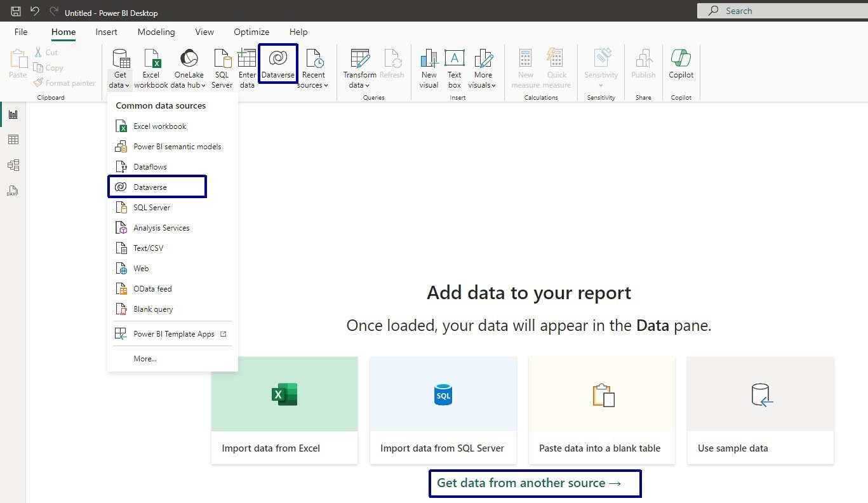This screenshot has width=868, height=503.
Task: Switch to the View ribbon tab
Action: pyautogui.click(x=204, y=32)
